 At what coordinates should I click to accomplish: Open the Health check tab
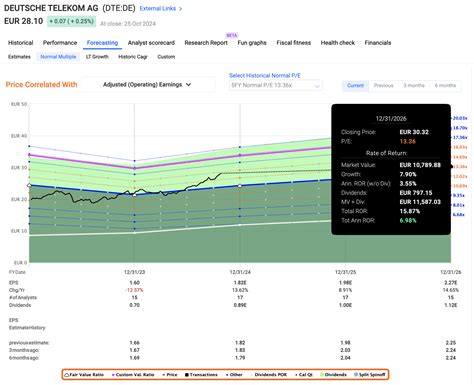[338, 43]
